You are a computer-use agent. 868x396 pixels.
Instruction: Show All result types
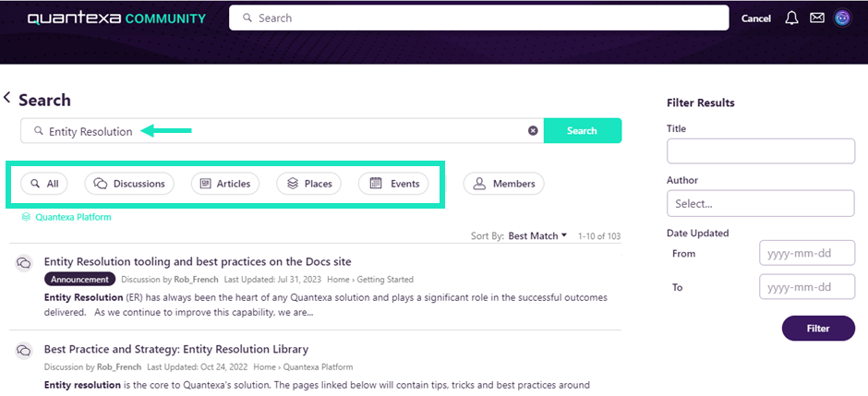(43, 184)
